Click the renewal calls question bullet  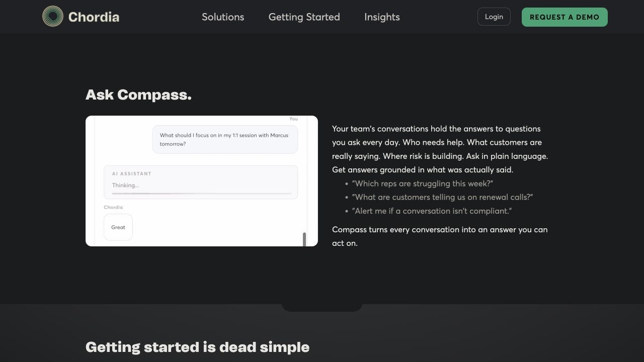pos(443,197)
